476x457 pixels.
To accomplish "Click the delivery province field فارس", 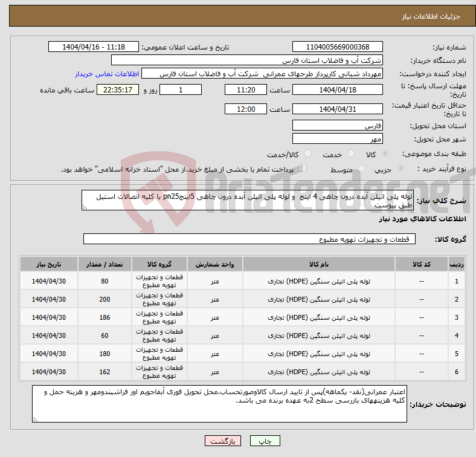I will [338, 125].
